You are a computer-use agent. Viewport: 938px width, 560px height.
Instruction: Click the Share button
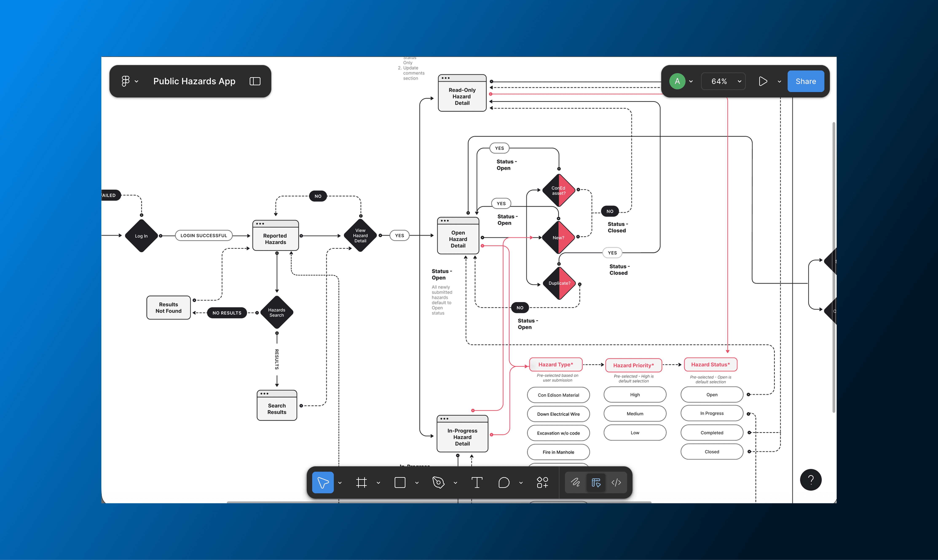point(805,81)
